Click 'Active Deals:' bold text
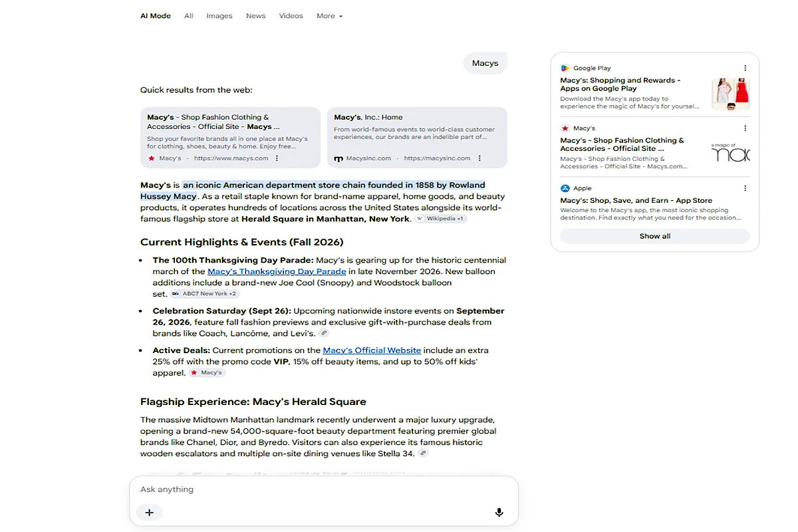Image resolution: width=798 pixels, height=532 pixels. (x=181, y=350)
